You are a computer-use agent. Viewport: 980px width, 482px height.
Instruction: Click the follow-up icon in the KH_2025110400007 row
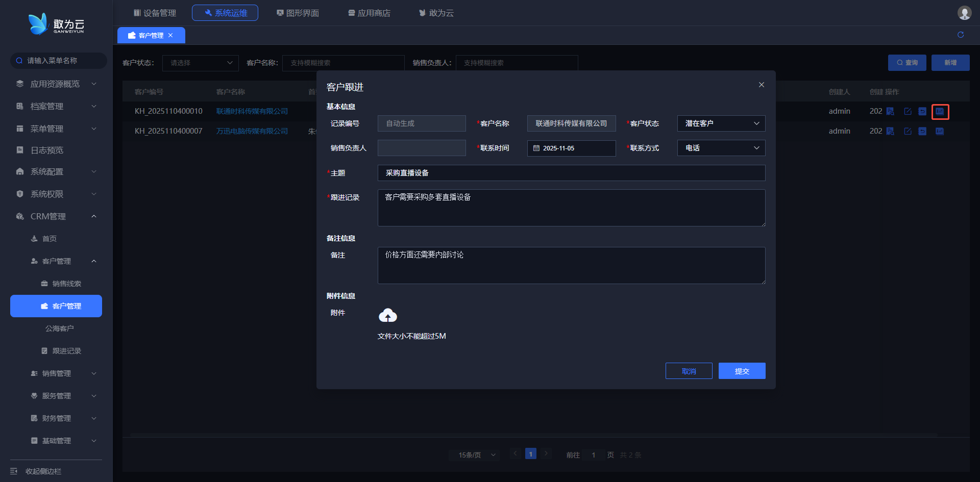[939, 131]
